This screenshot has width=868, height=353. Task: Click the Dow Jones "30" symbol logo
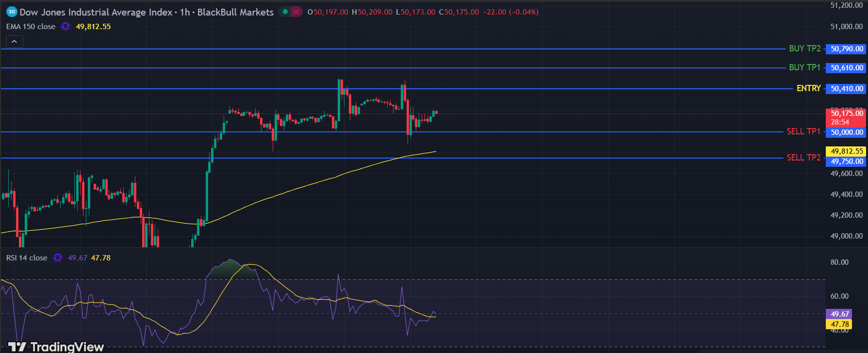click(12, 12)
